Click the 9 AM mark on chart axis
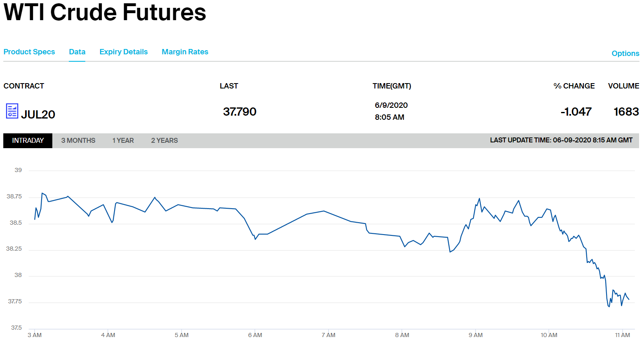This screenshot has height=342, width=644. click(475, 335)
